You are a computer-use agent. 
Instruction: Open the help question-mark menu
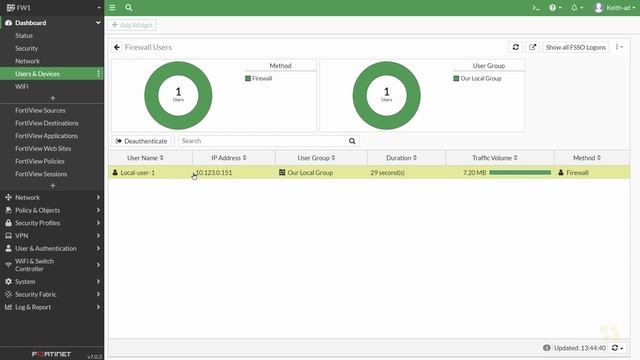click(555, 7)
